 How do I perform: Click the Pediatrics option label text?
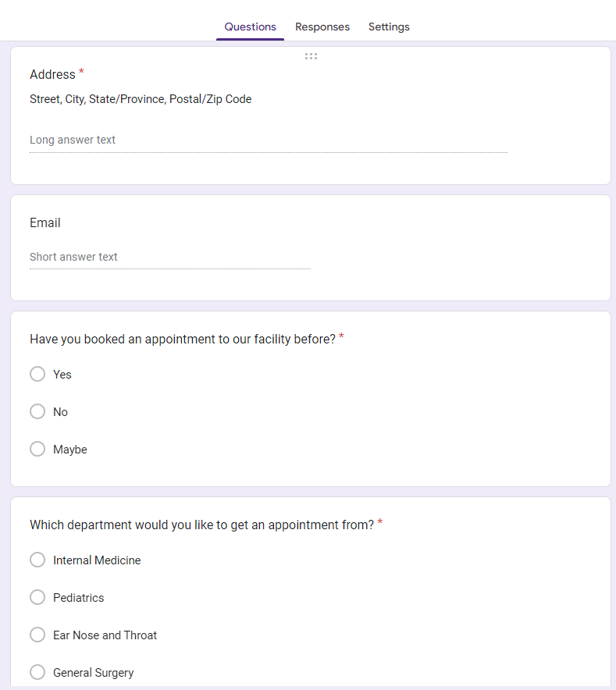click(78, 598)
